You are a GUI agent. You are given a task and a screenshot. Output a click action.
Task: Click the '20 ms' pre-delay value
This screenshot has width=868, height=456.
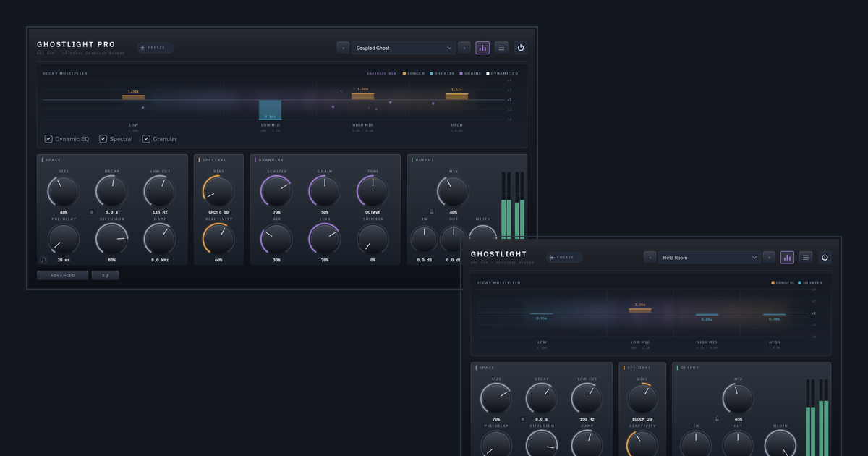tap(64, 259)
